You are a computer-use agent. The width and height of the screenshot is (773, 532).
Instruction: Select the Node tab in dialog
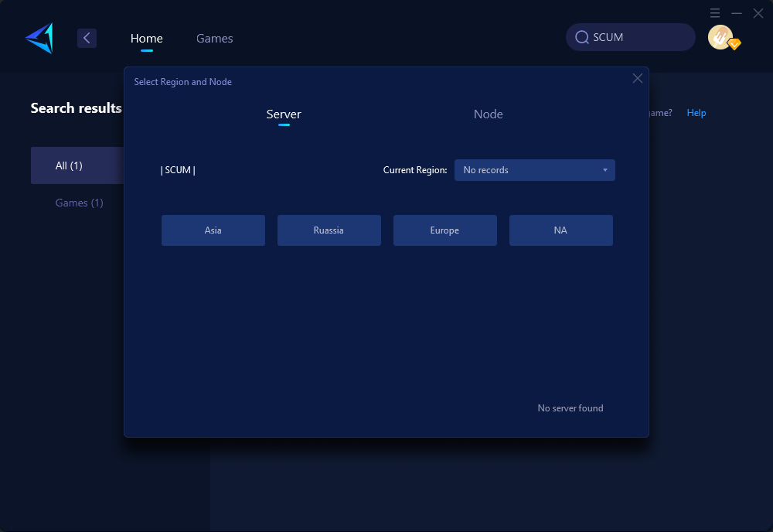point(488,114)
